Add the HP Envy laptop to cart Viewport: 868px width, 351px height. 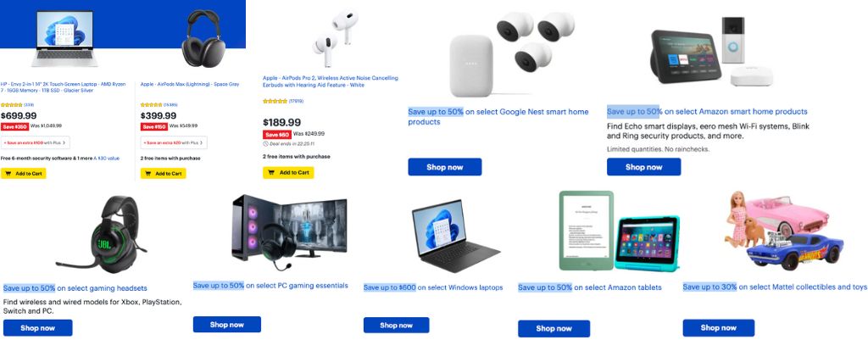23,173
